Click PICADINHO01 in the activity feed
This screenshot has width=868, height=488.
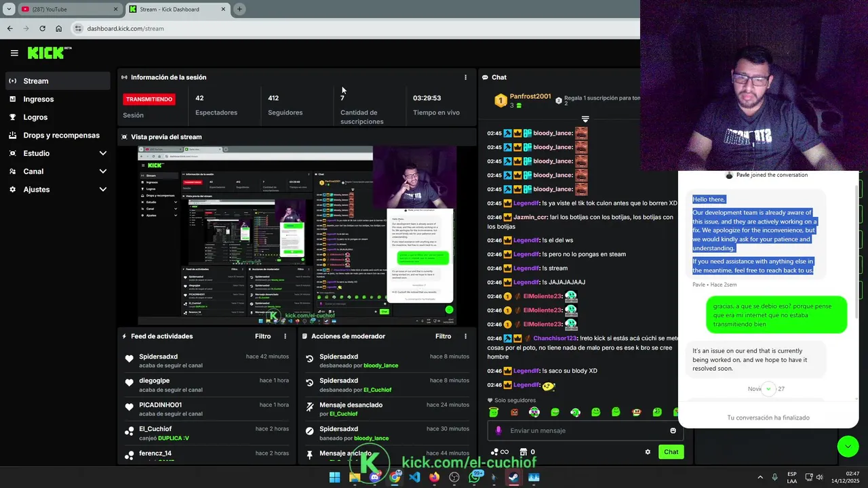160,405
